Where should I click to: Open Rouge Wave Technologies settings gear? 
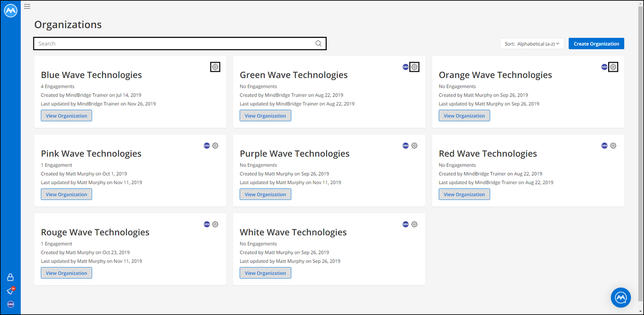point(215,224)
